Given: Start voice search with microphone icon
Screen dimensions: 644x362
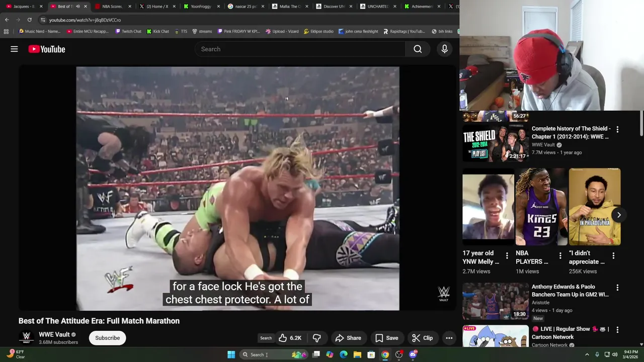Looking at the screenshot, I should pos(444,49).
